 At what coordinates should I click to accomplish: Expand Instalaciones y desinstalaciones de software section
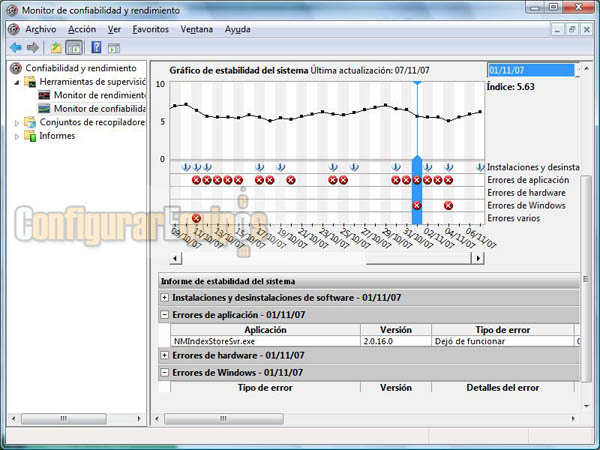click(164, 297)
